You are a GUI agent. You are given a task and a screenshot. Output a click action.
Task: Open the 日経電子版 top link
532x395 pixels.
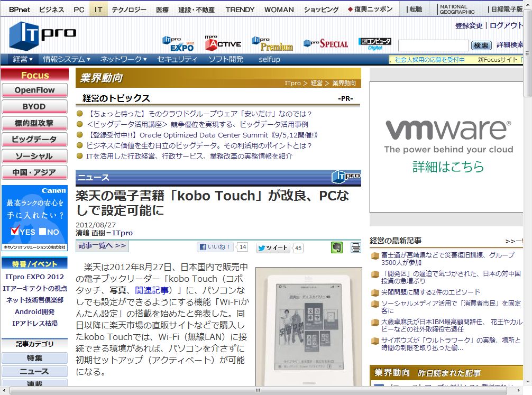click(x=507, y=10)
